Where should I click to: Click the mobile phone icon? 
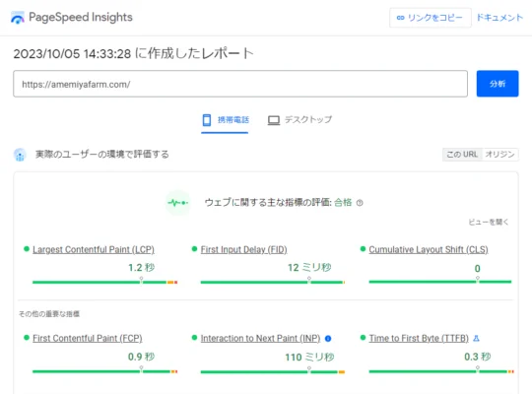206,120
